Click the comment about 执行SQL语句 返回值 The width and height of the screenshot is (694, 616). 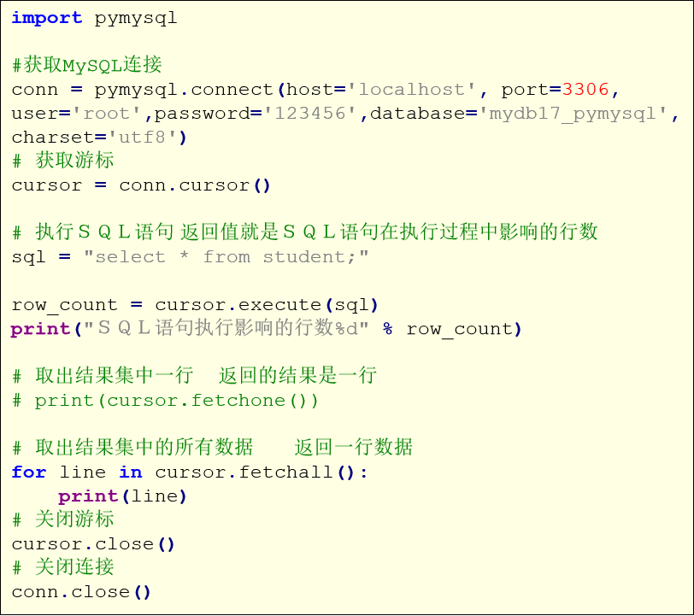point(305,232)
